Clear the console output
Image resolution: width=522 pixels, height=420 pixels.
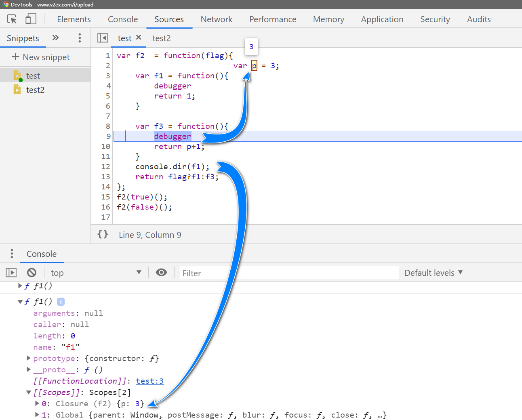(x=32, y=273)
